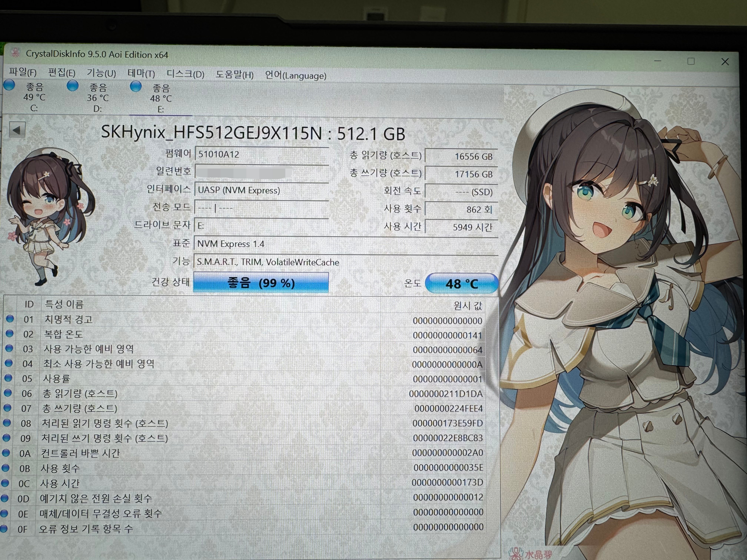
Task: Click the status orb of row 0D
Action: [x=4, y=498]
